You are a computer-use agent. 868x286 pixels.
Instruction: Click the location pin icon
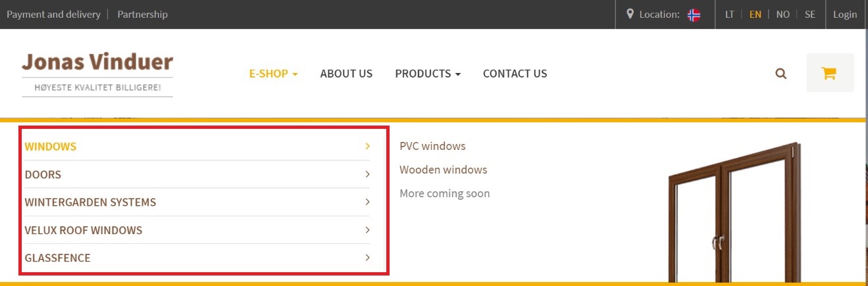click(x=630, y=14)
